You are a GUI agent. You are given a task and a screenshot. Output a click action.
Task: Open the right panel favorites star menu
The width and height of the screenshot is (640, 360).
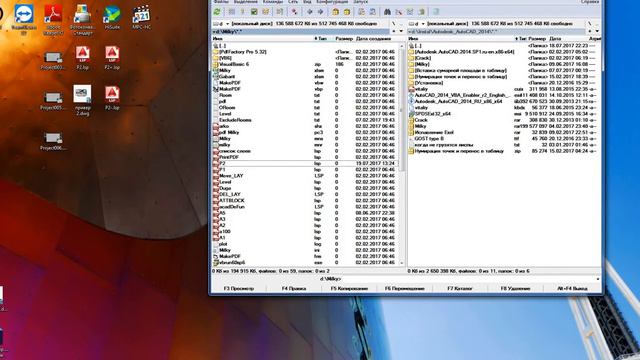pyautogui.click(x=590, y=31)
